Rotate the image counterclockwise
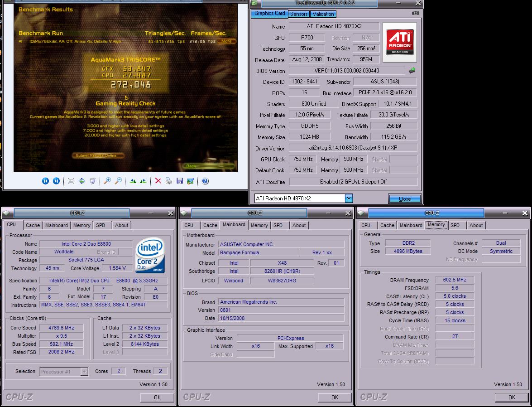 (143, 181)
